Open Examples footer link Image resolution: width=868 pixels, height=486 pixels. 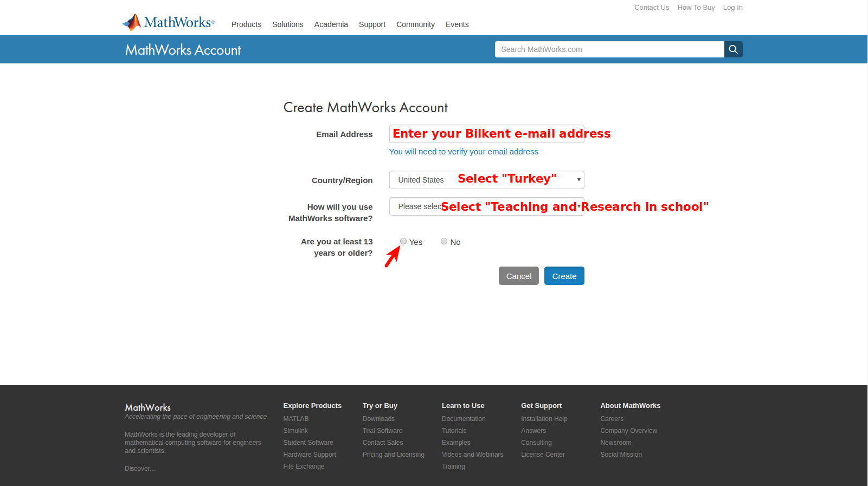click(x=456, y=443)
